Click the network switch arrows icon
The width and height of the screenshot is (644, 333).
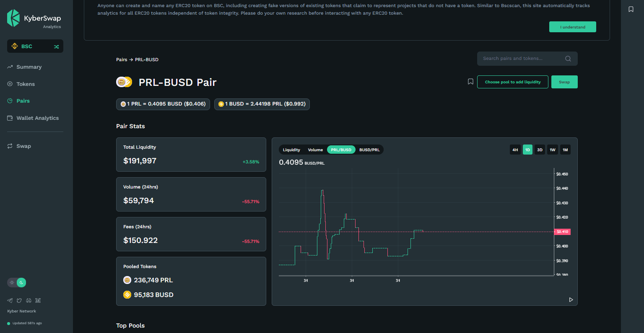point(57,46)
